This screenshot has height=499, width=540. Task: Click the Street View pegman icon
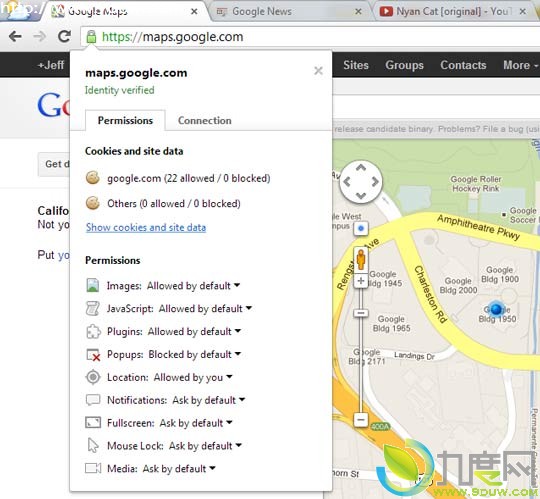[361, 259]
